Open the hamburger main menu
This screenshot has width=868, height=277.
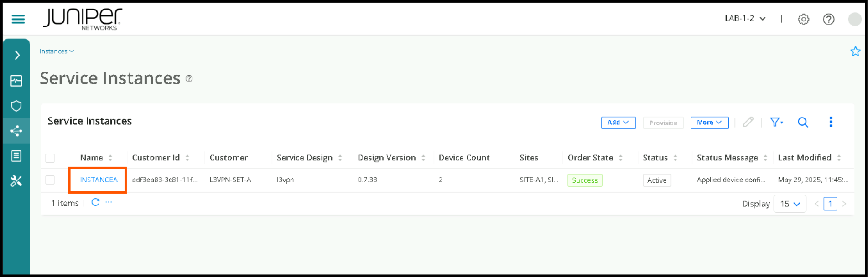click(18, 19)
